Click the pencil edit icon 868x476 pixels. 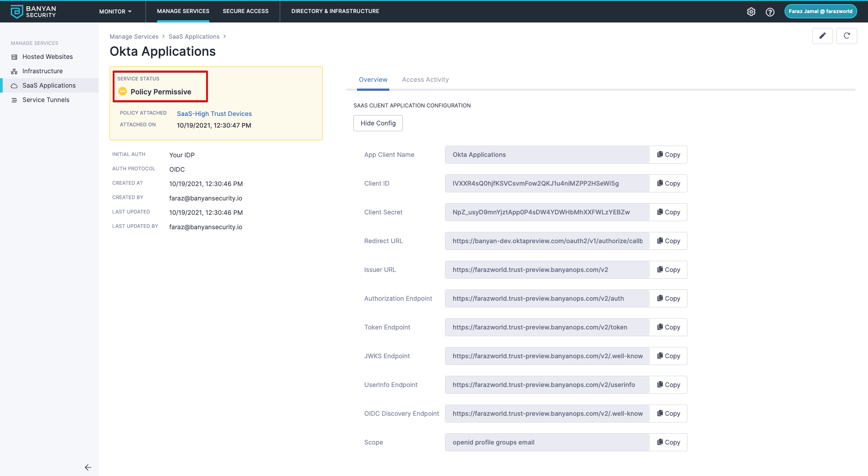click(822, 36)
